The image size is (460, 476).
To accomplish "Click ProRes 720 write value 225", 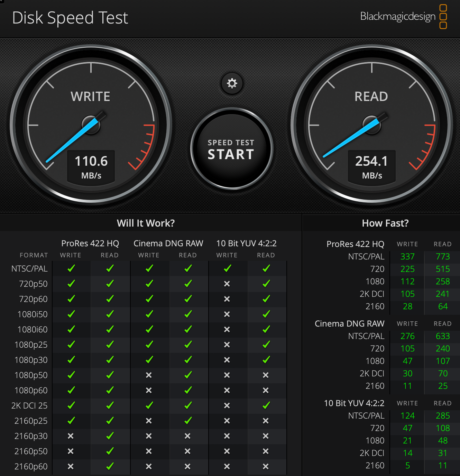I will click(407, 269).
